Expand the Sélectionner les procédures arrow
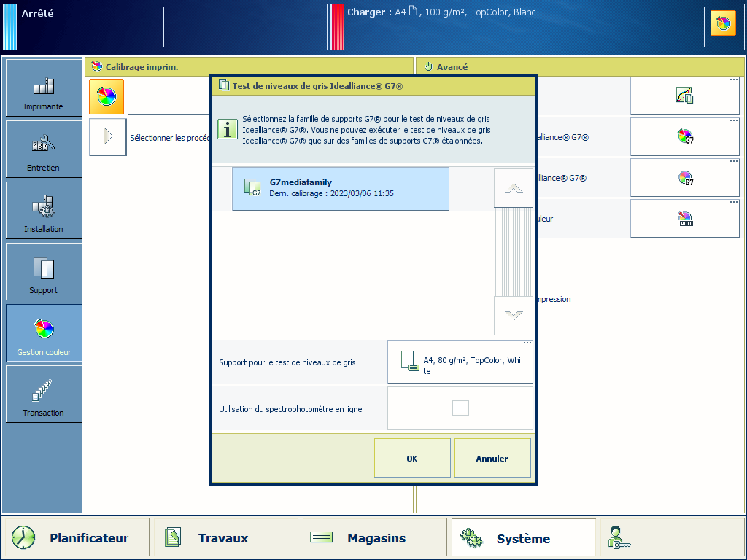The height and width of the screenshot is (560, 747). 107,137
